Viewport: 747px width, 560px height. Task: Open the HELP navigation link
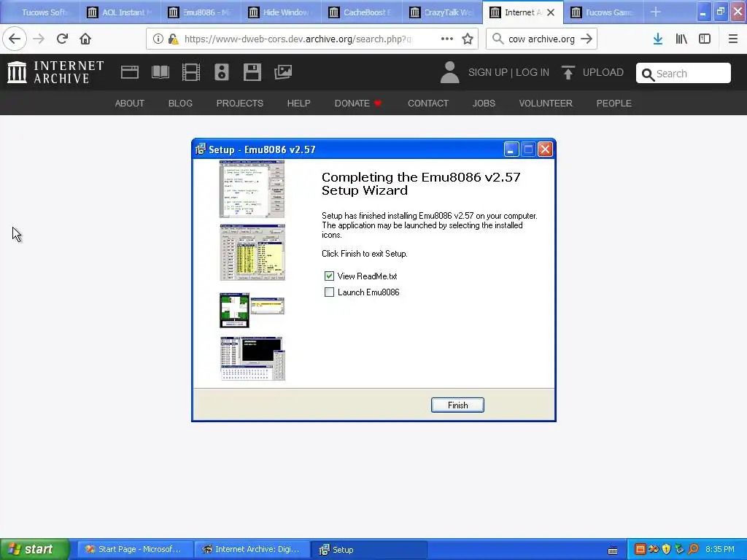298,104
